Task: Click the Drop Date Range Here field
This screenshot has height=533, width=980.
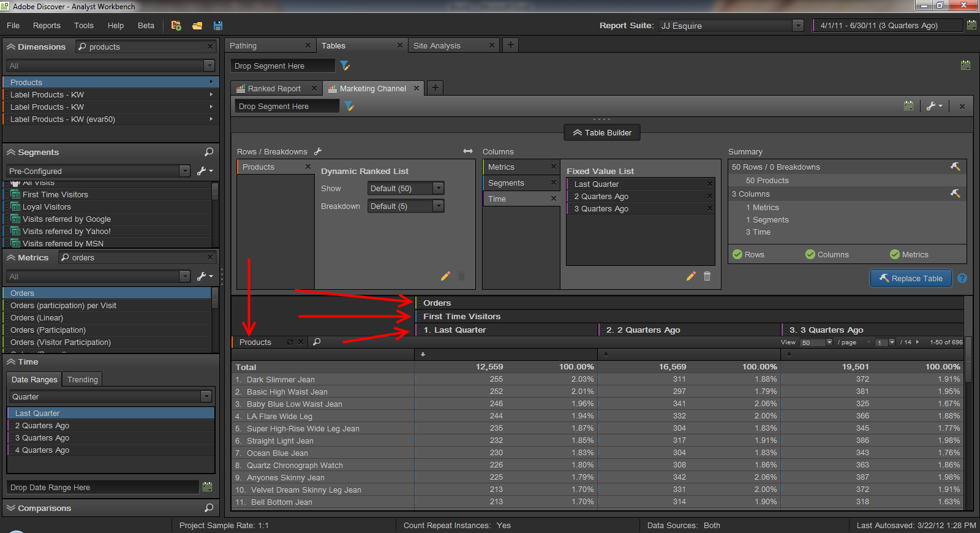Action: (x=103, y=488)
